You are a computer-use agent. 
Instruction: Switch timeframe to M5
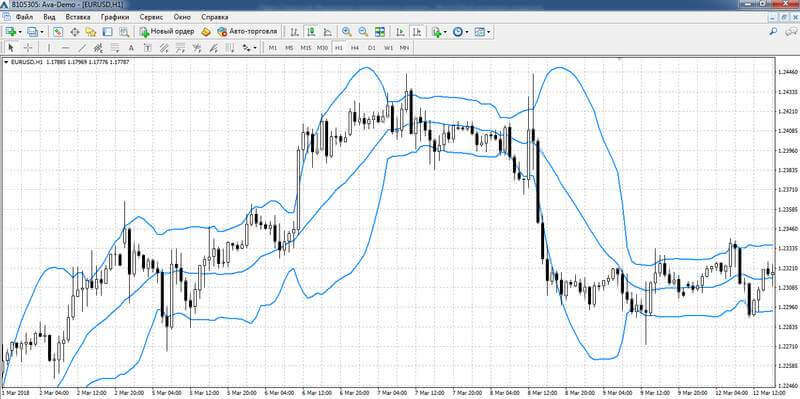coord(289,47)
